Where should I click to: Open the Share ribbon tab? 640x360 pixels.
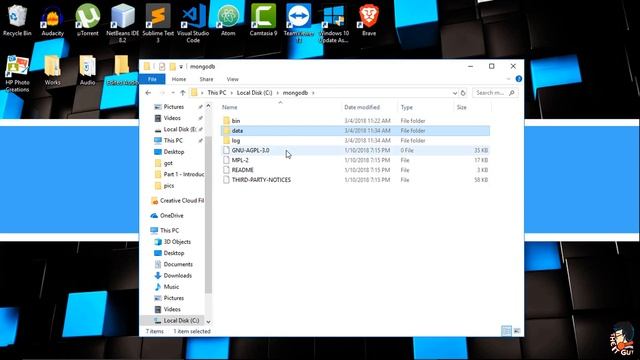coord(206,79)
